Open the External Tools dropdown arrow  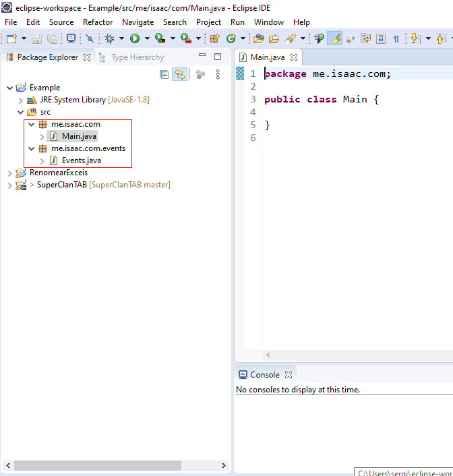point(198,38)
